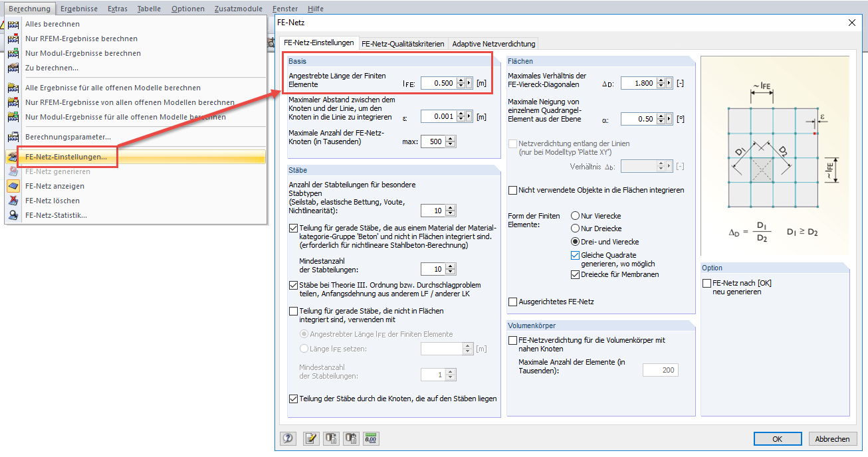The image size is (868, 457).
Task: Dismiss the dialog with Abbrechen
Action: (832, 438)
